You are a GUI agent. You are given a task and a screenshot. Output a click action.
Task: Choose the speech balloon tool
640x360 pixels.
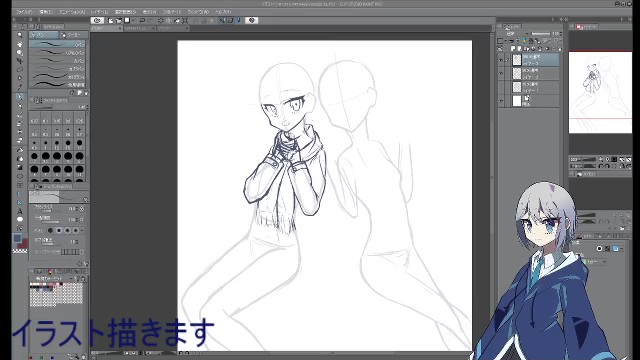point(20,220)
